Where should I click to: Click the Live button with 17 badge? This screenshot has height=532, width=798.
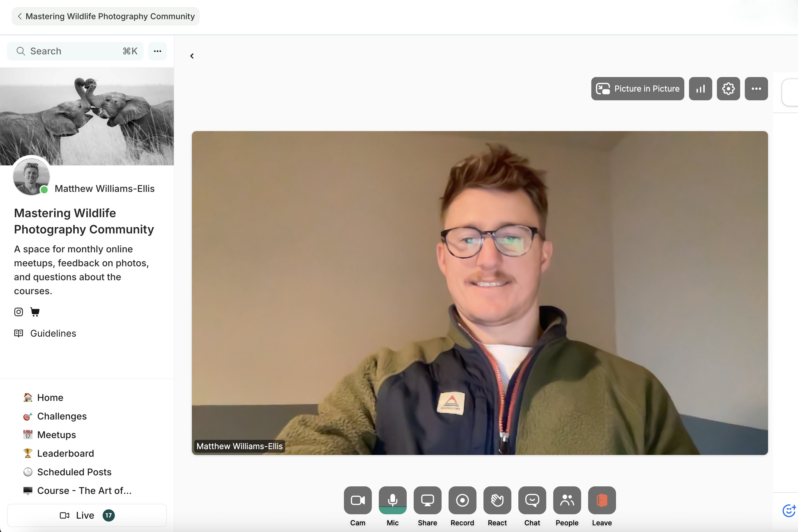[87, 515]
